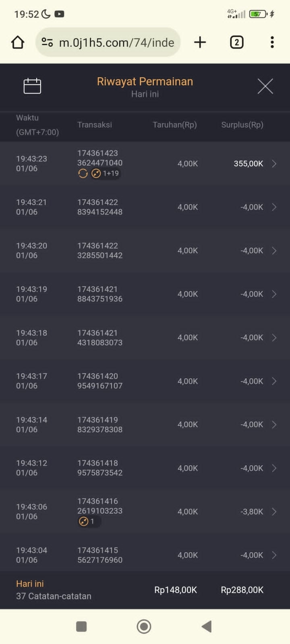Expand details of the 19:43:04 transaction
The height and width of the screenshot is (644, 290).
tap(274, 555)
